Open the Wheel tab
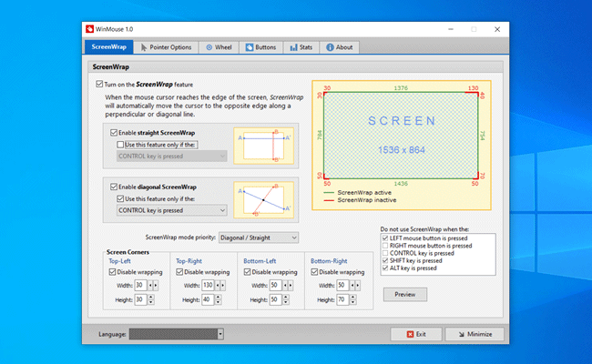This screenshot has width=592, height=364. coord(219,47)
